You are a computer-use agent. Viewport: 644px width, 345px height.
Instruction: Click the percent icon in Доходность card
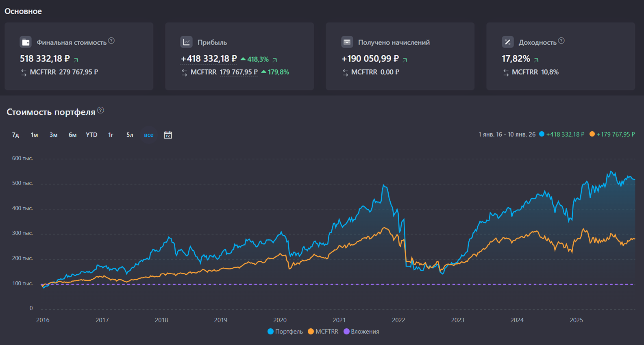[507, 42]
